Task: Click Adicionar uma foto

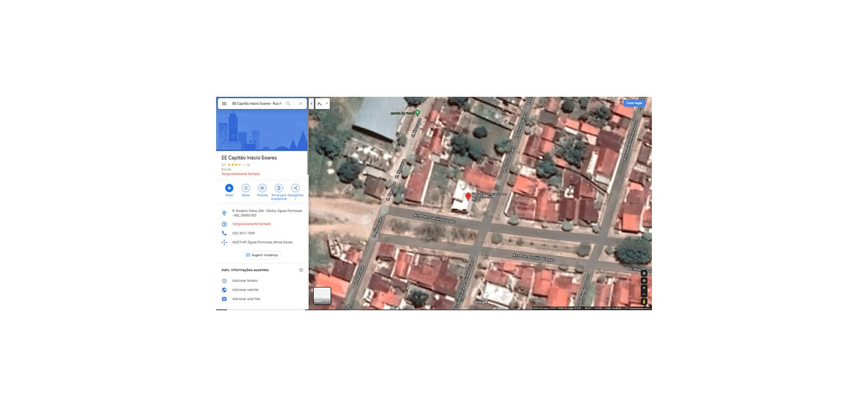Action: click(246, 299)
